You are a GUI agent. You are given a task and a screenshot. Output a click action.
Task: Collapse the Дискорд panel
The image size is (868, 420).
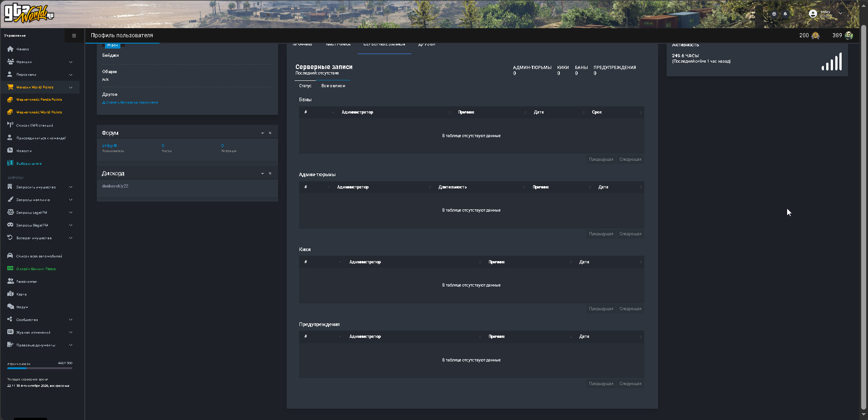point(262,173)
